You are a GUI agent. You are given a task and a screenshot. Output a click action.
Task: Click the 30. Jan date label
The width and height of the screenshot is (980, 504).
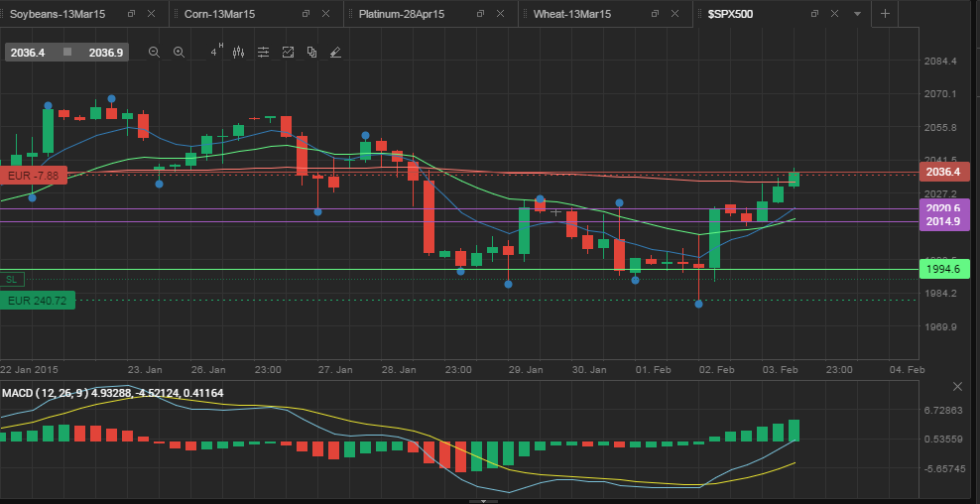tap(589, 369)
